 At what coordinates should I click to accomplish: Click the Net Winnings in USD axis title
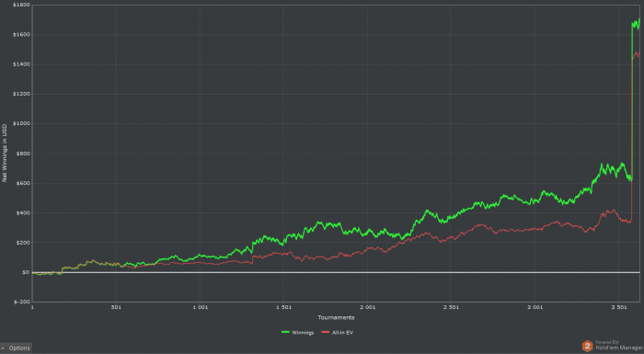coord(5,154)
